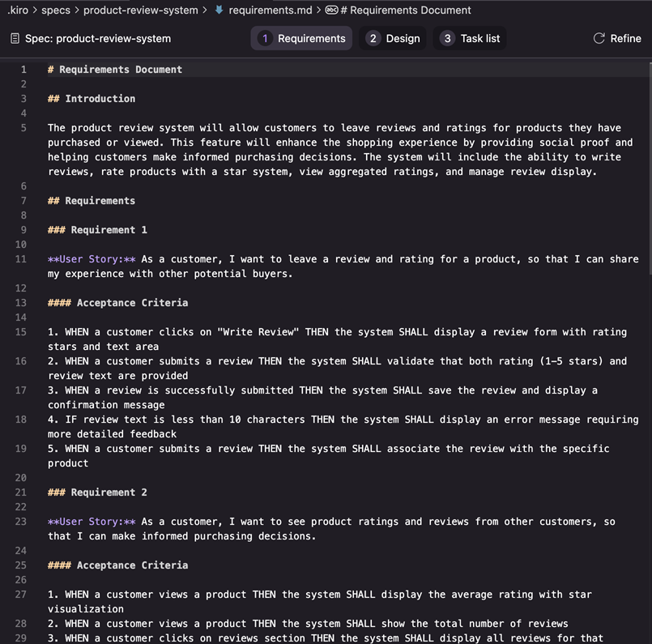Viewport: 652px width, 644px height.
Task: Click the spec document icon
Action: click(15, 38)
